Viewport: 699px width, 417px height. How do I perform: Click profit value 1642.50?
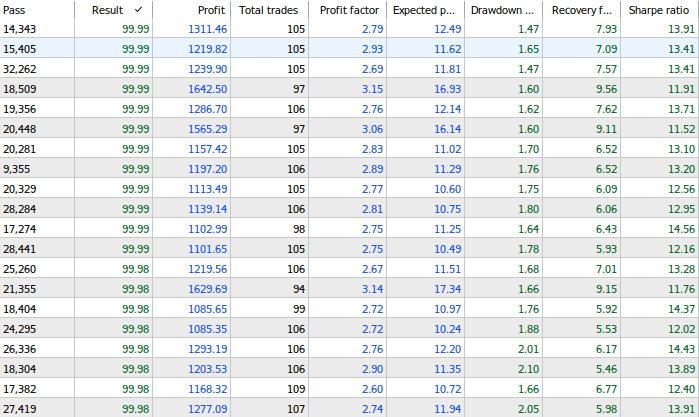(207, 89)
